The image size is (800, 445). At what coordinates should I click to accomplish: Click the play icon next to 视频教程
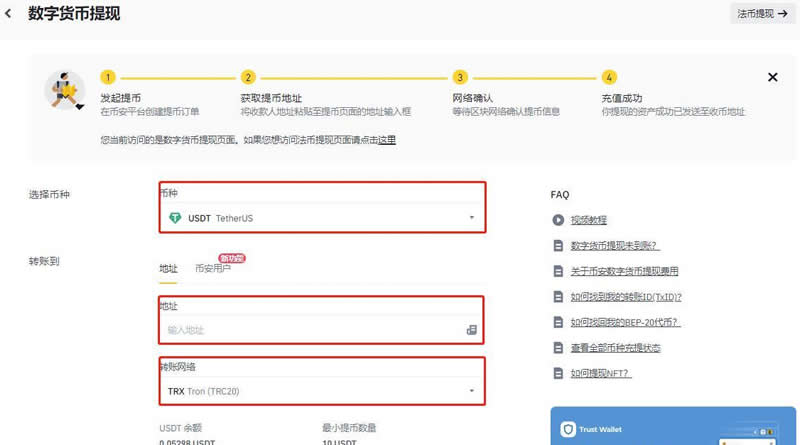tap(558, 220)
